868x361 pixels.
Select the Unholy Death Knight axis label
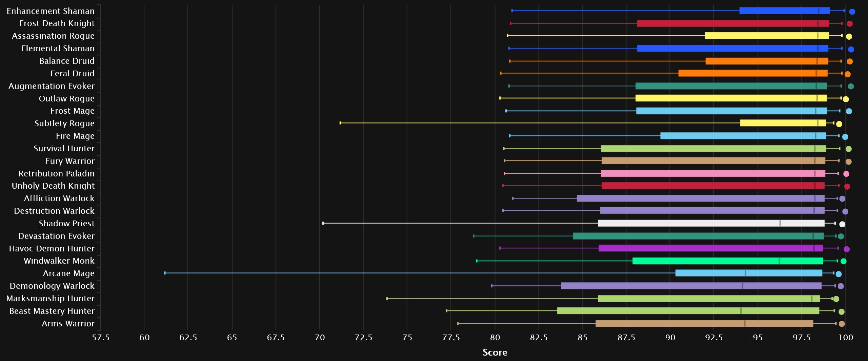(53, 186)
